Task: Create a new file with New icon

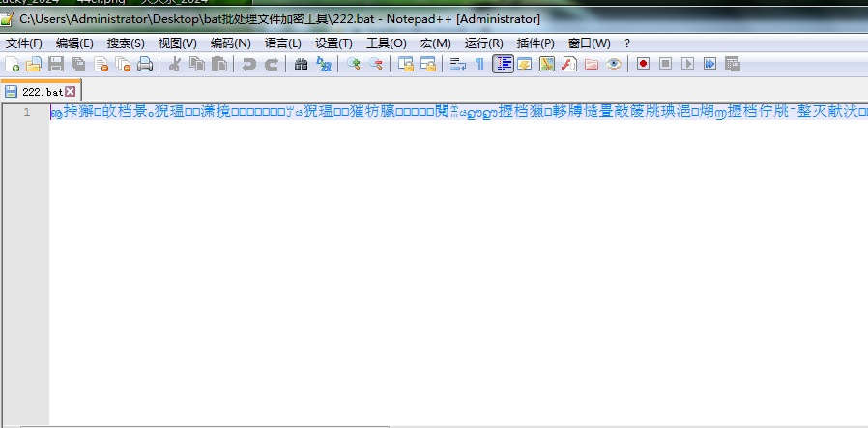Action: [12, 64]
